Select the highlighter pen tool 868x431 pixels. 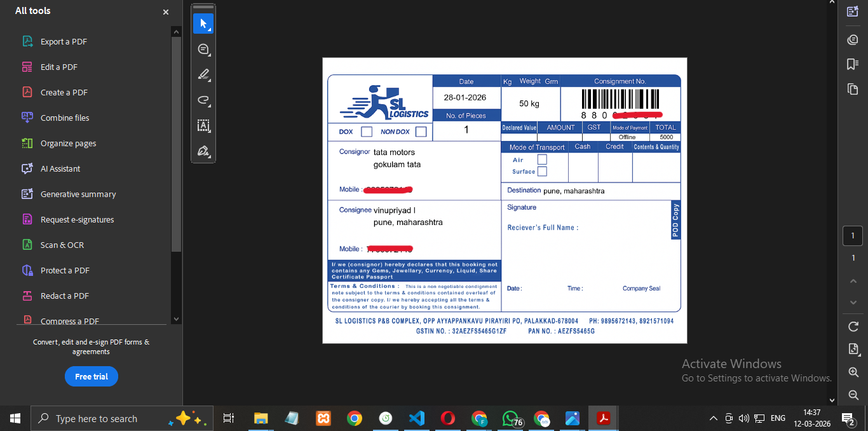pyautogui.click(x=203, y=75)
